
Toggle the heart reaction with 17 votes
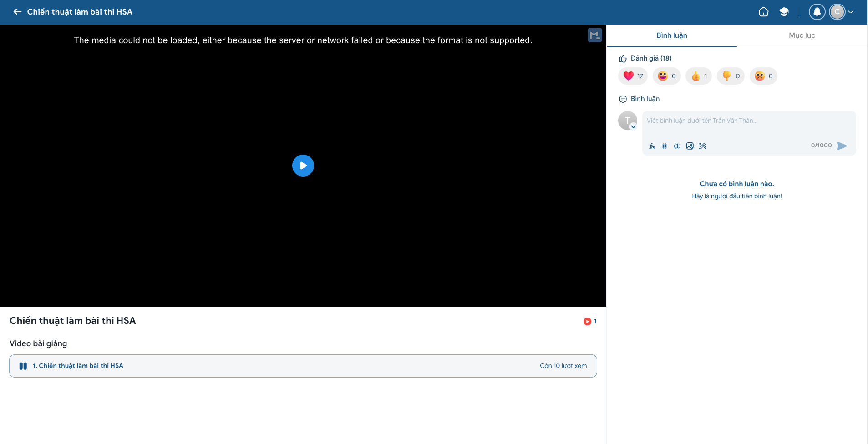[x=633, y=76]
